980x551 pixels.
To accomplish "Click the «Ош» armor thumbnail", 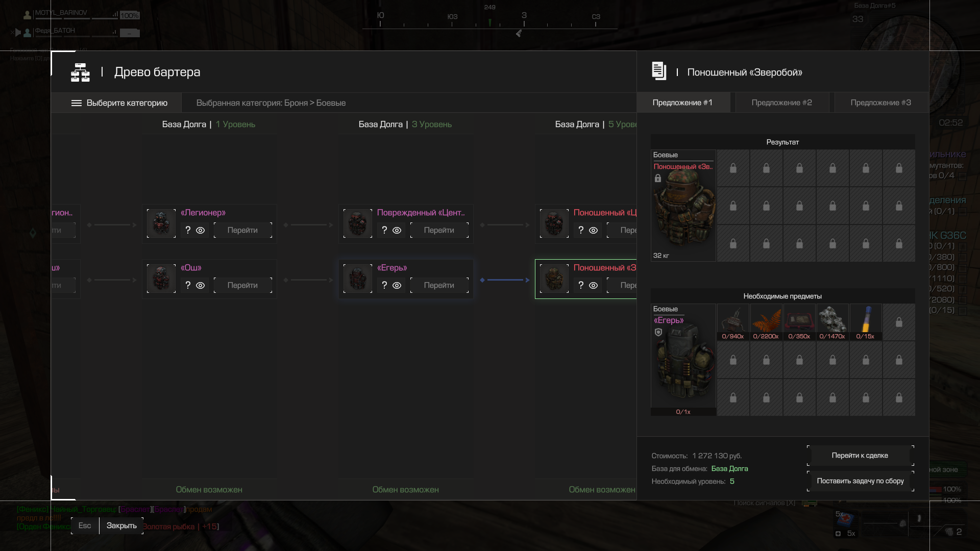I will coord(161,279).
